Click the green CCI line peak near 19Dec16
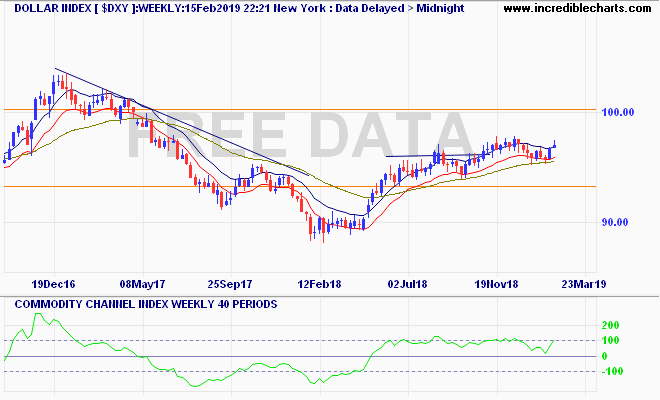 pyautogui.click(x=40, y=316)
